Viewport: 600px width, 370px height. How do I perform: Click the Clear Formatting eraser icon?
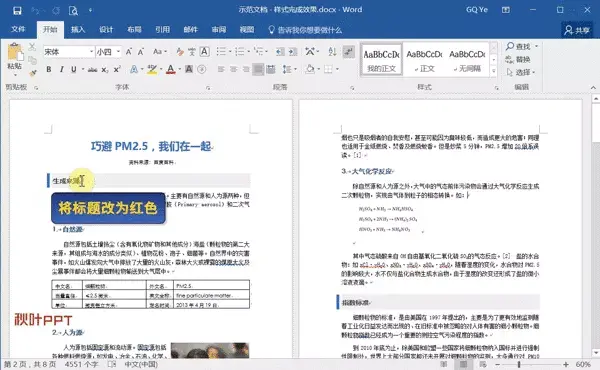coord(179,52)
